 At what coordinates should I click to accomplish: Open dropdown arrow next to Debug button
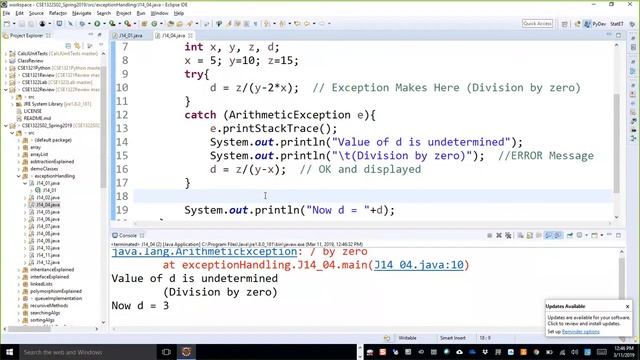pyautogui.click(x=89, y=24)
